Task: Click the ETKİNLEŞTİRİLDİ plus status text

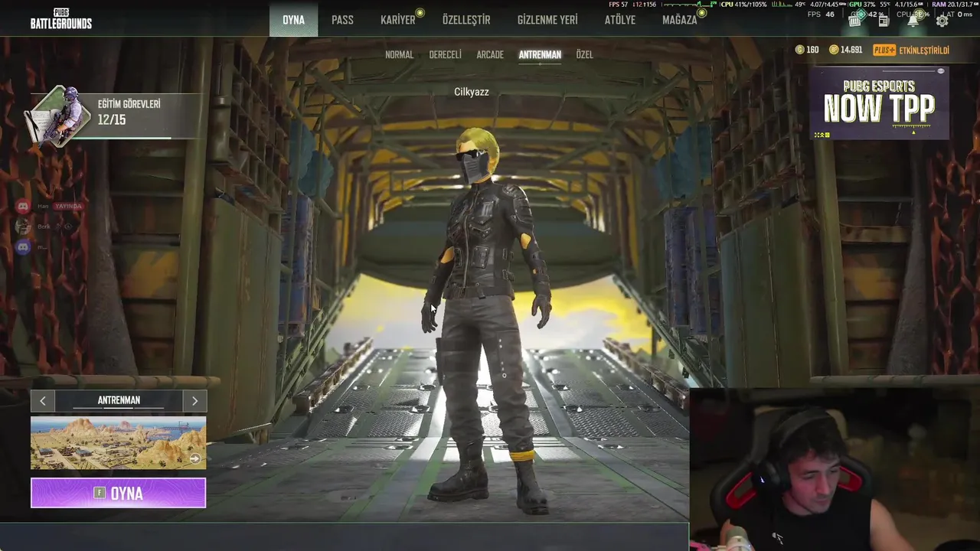Action: click(x=924, y=50)
